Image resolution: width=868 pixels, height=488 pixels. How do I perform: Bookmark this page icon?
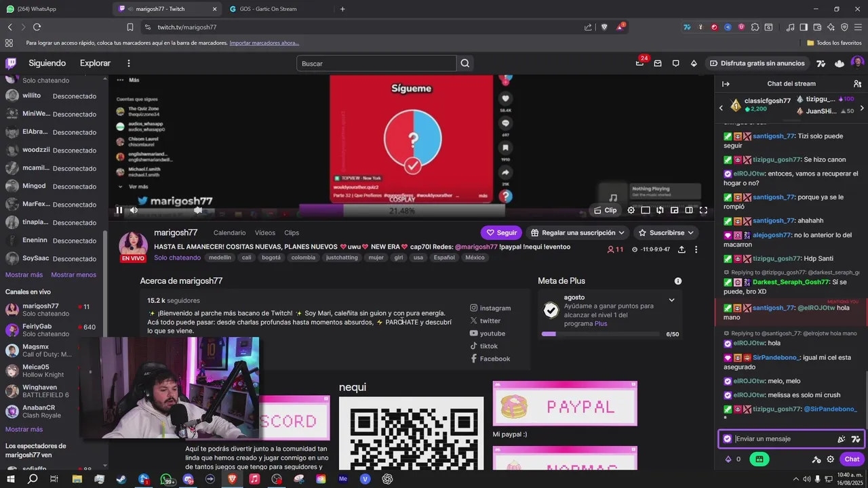[x=130, y=27]
